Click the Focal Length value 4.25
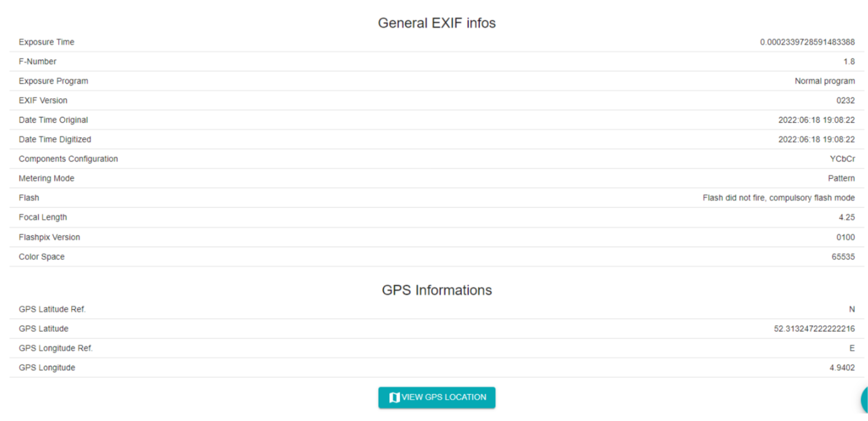Image resolution: width=868 pixels, height=421 pixels. pos(847,217)
